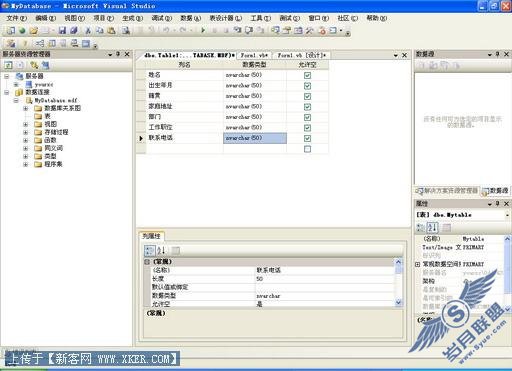The image size is (512, 371).
Task: Expand the 函数 folder
Action: click(26, 140)
